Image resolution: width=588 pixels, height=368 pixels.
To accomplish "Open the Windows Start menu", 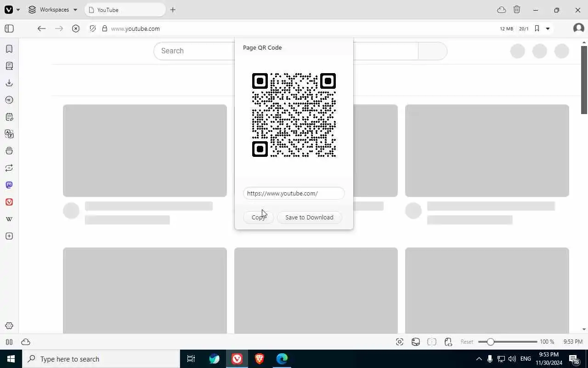I will [11, 359].
